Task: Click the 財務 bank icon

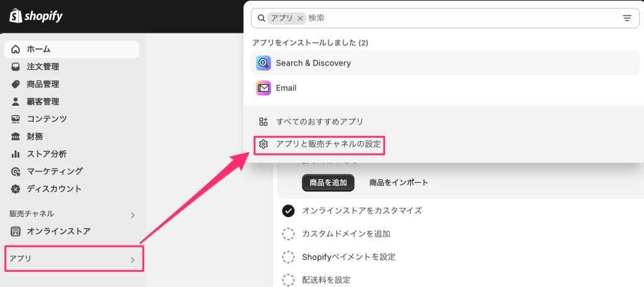Action: pyautogui.click(x=16, y=137)
